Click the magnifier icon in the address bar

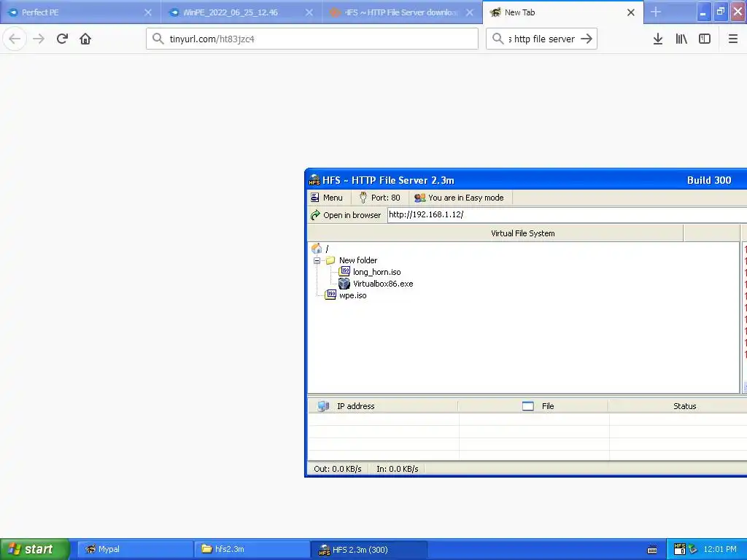[158, 39]
